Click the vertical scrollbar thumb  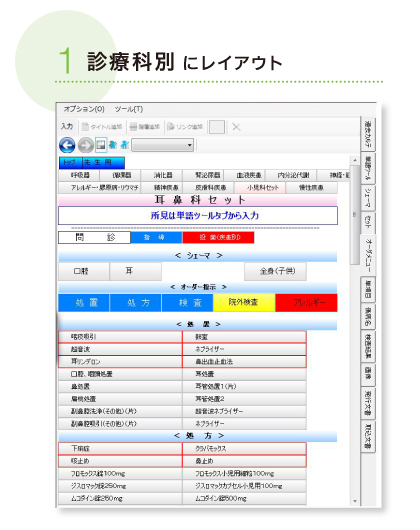pos(354,215)
